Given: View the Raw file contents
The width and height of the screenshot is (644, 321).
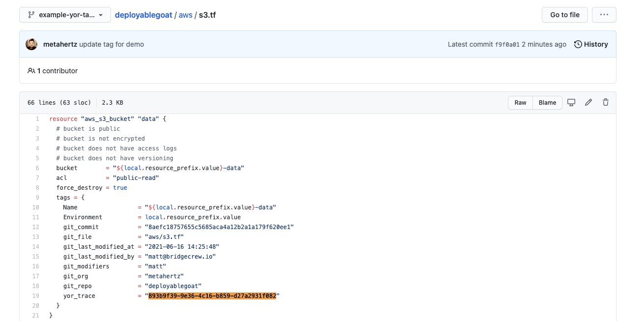Looking at the screenshot, I should coord(520,103).
